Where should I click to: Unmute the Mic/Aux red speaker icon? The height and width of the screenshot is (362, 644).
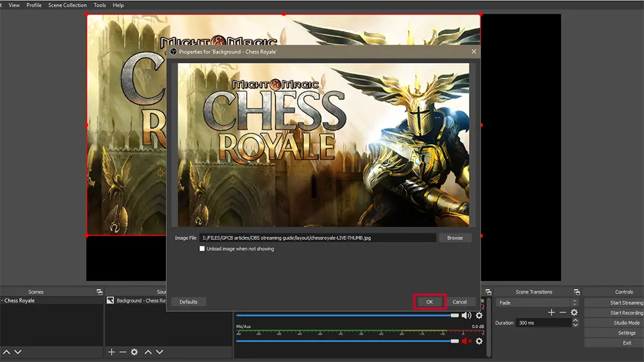(466, 341)
